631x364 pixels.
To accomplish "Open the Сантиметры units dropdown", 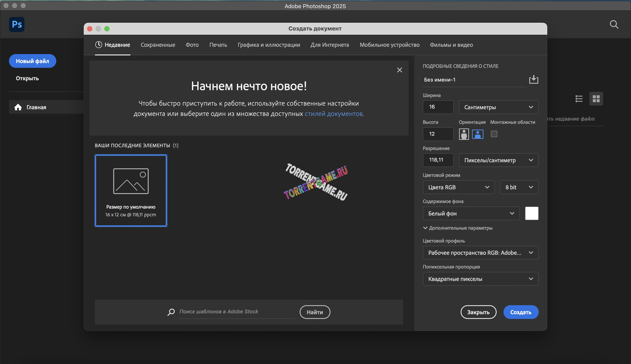I will [x=499, y=107].
